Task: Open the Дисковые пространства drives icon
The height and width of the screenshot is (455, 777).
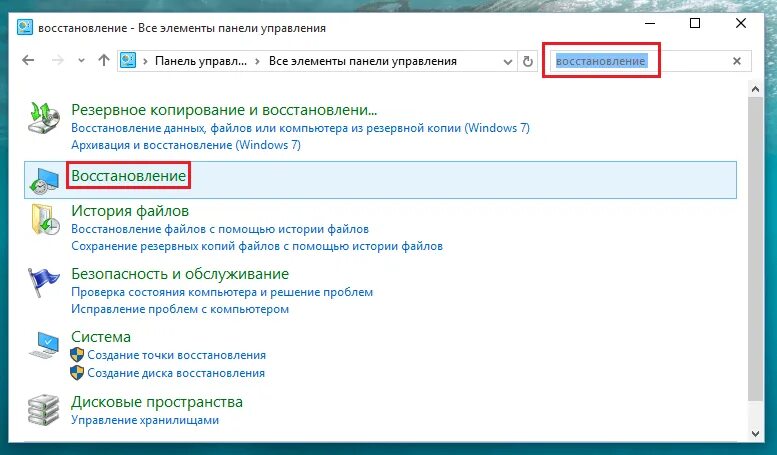Action: (x=44, y=409)
